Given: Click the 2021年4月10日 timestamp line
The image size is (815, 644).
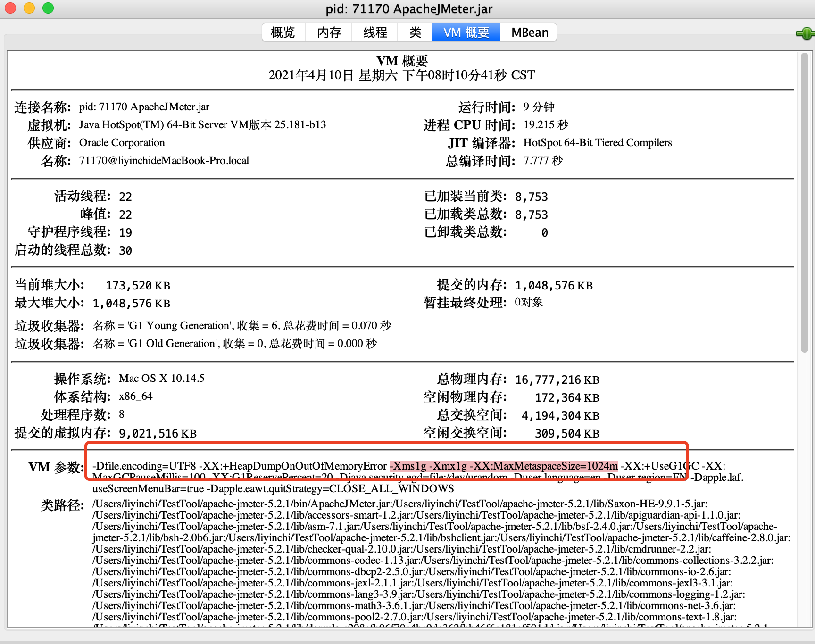Looking at the screenshot, I should 402,75.
